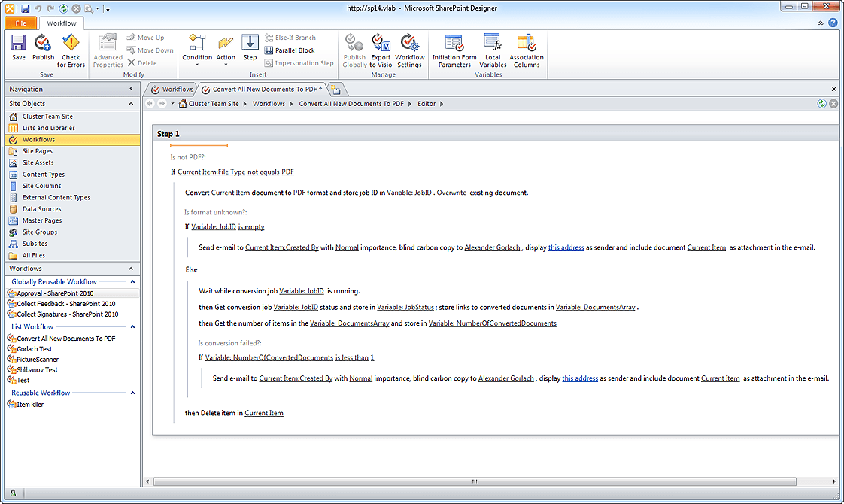Open the Action dropdown

pyautogui.click(x=226, y=50)
